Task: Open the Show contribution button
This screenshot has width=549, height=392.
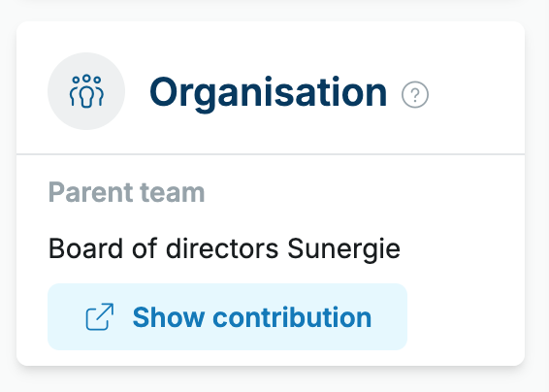Action: (227, 316)
